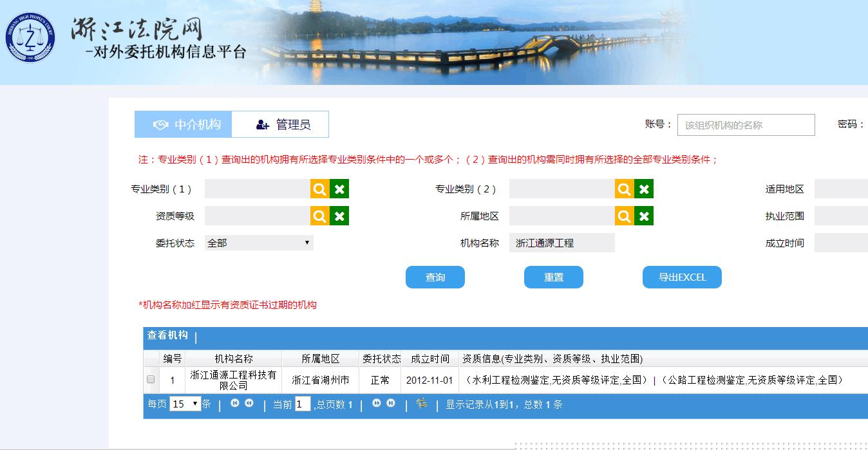Clear the 专业类别（1） field with green X
868x450 pixels.
point(339,189)
